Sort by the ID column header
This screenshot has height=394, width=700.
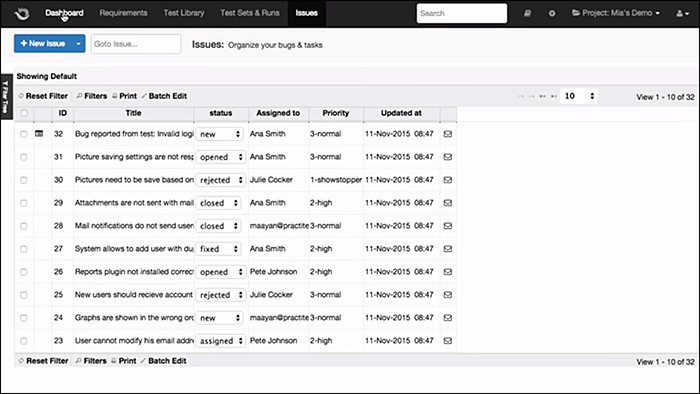click(62, 113)
